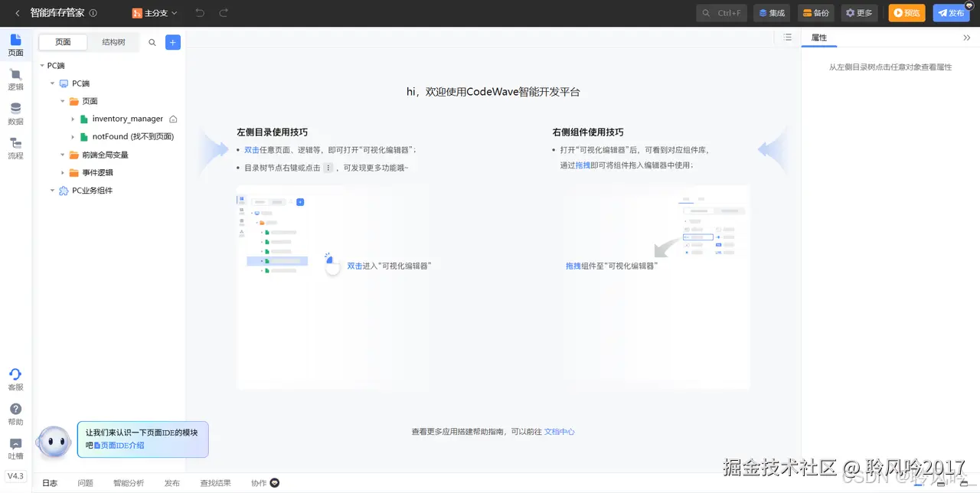Screen dimensions: 980x493
Task: Click the search magnifier above the page tree
Action: click(x=152, y=42)
